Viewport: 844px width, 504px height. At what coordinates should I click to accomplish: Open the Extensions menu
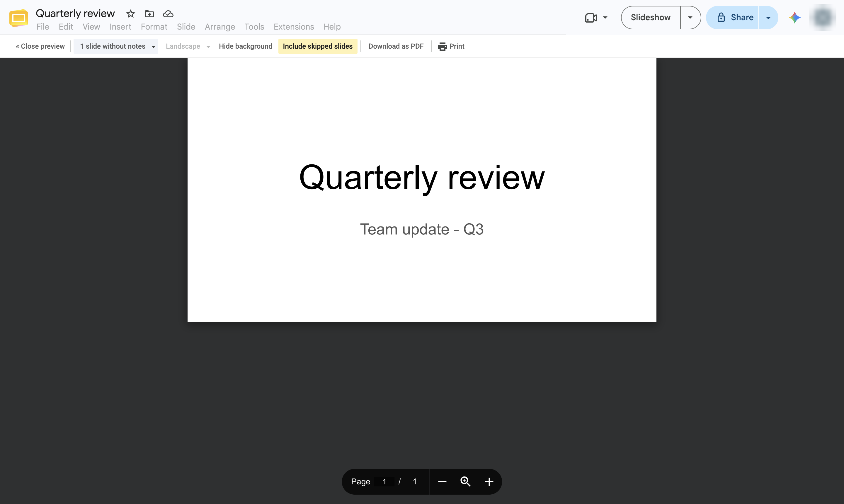294,27
